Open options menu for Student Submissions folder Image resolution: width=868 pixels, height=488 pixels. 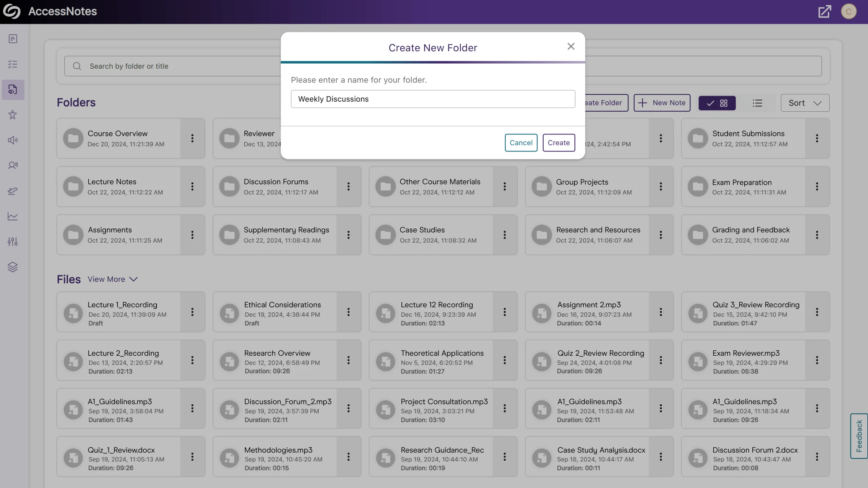tap(817, 138)
